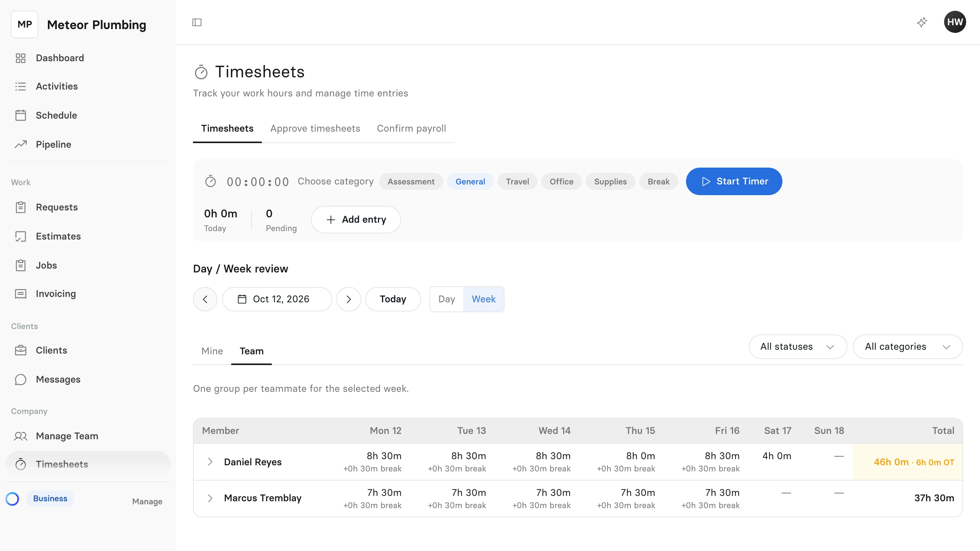Open the All statuses dropdown
This screenshot has width=980, height=551.
[798, 347]
